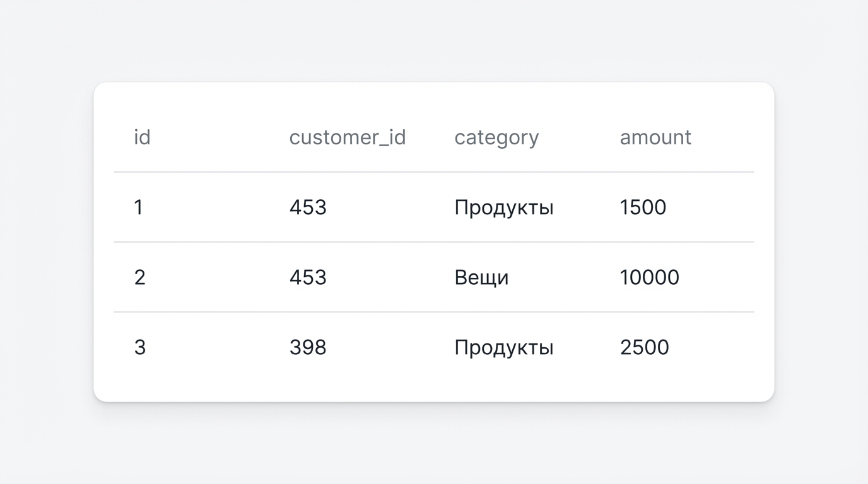
Task: Click the amount value 1500
Action: click(x=643, y=207)
